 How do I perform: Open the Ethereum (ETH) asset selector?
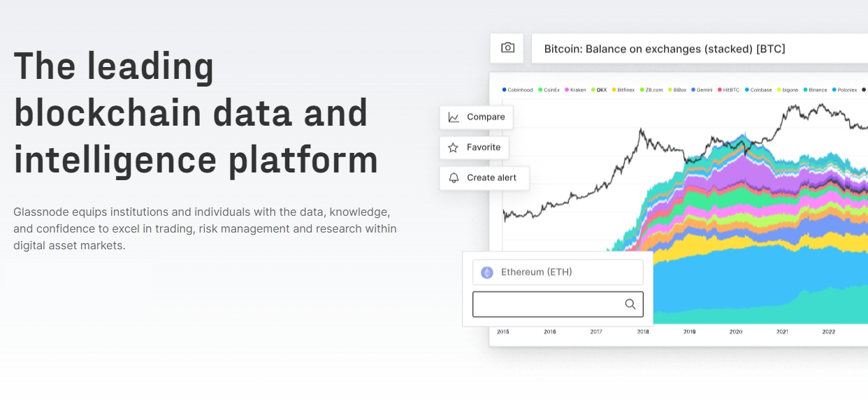[558, 272]
